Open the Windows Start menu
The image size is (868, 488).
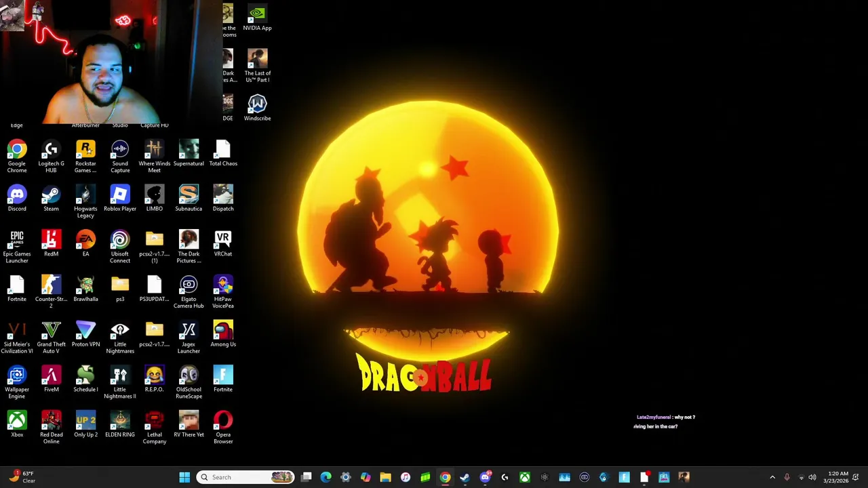pyautogui.click(x=184, y=477)
